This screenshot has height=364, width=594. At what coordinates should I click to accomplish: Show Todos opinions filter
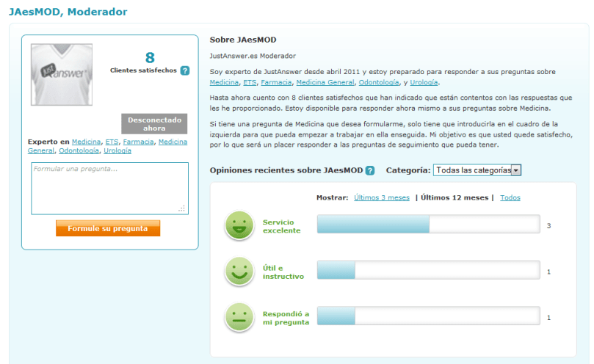tap(510, 197)
